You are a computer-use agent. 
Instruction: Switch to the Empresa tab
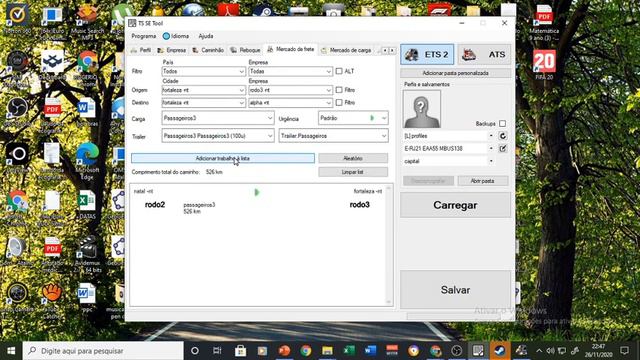pyautogui.click(x=171, y=50)
